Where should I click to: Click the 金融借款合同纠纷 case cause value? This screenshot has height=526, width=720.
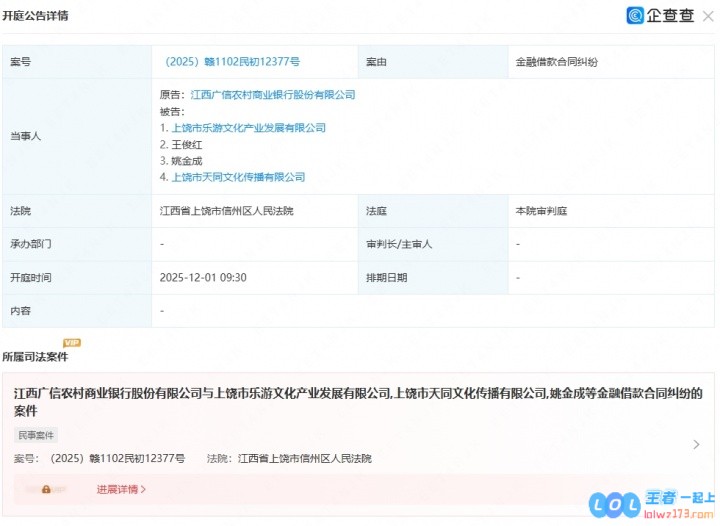tap(557, 62)
